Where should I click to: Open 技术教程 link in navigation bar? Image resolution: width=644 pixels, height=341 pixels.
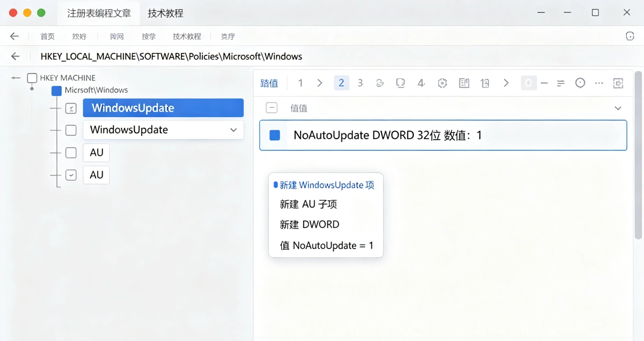[187, 37]
